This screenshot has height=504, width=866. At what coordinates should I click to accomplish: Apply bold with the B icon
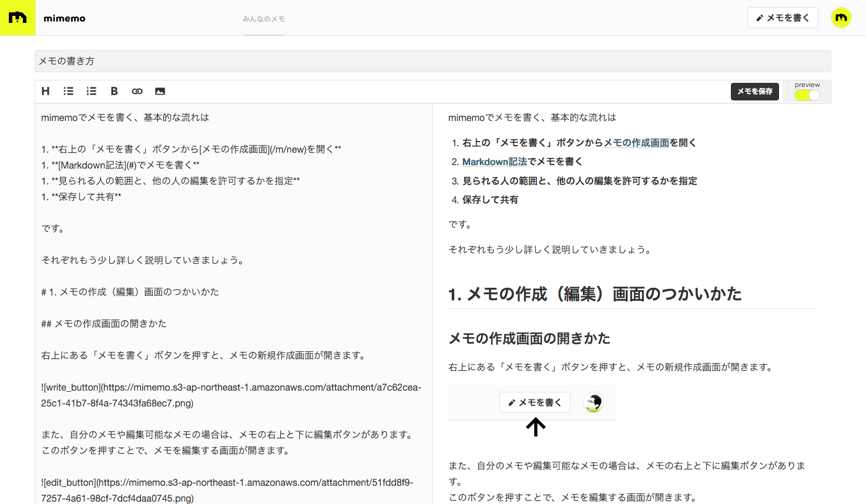point(114,91)
